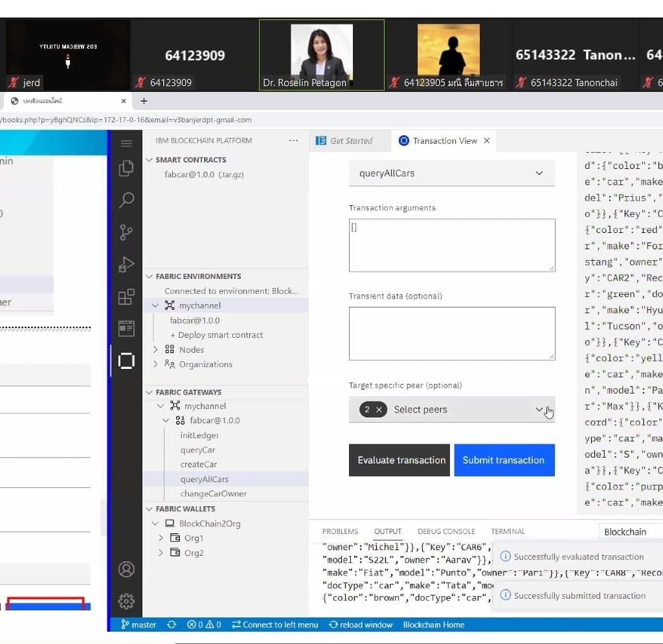Click the master branch status item

click(139, 625)
